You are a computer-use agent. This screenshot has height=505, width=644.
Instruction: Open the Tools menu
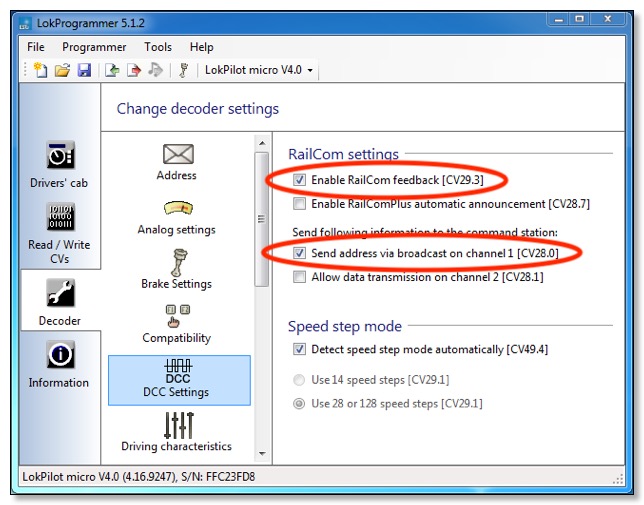(158, 47)
